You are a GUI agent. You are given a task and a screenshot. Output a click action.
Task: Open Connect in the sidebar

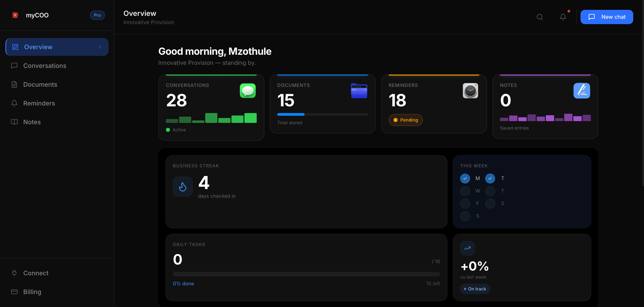[x=57, y=273]
